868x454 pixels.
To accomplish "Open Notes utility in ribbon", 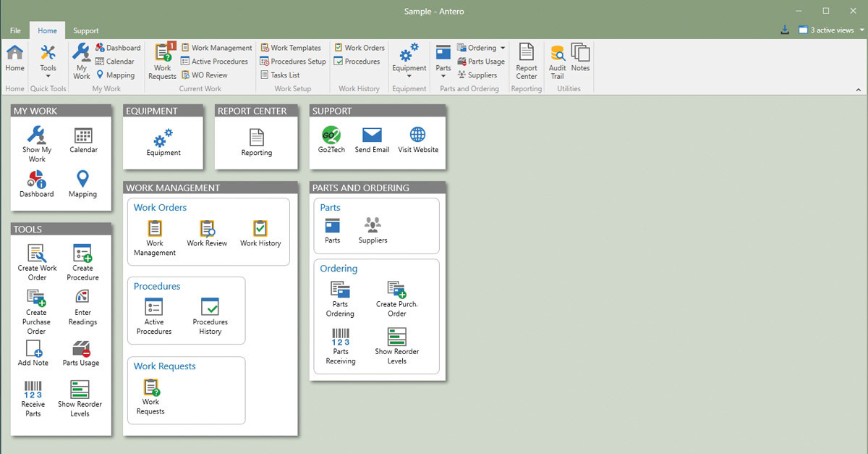I will coord(580,58).
